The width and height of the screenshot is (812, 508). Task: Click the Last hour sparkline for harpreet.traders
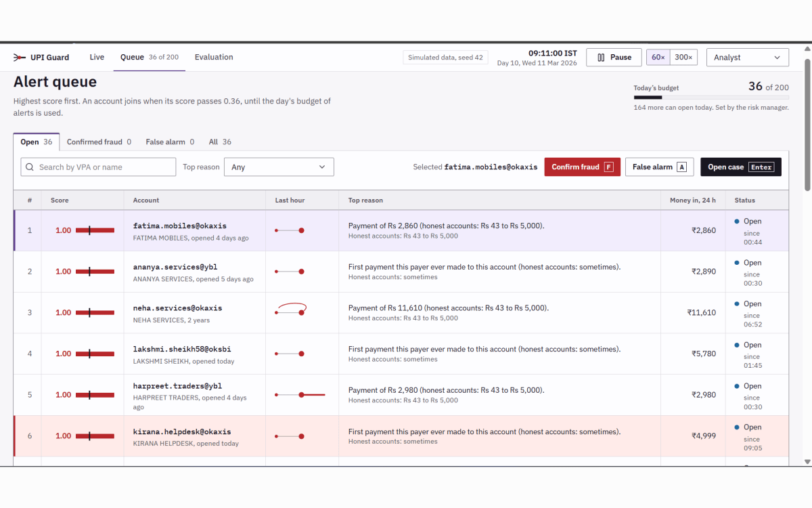(x=300, y=395)
